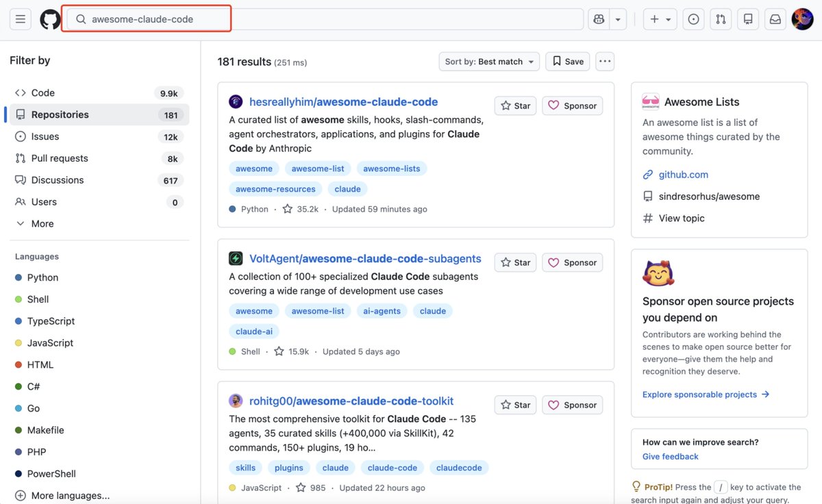Screen dimensions: 822x504
Task: View pull requests from header icon
Action: 721,19
